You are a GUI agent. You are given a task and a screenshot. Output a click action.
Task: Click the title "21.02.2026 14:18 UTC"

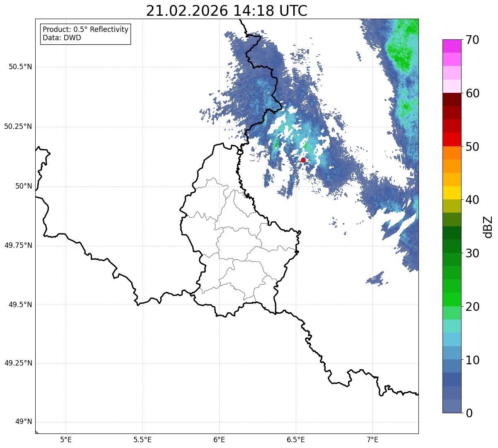[227, 11]
